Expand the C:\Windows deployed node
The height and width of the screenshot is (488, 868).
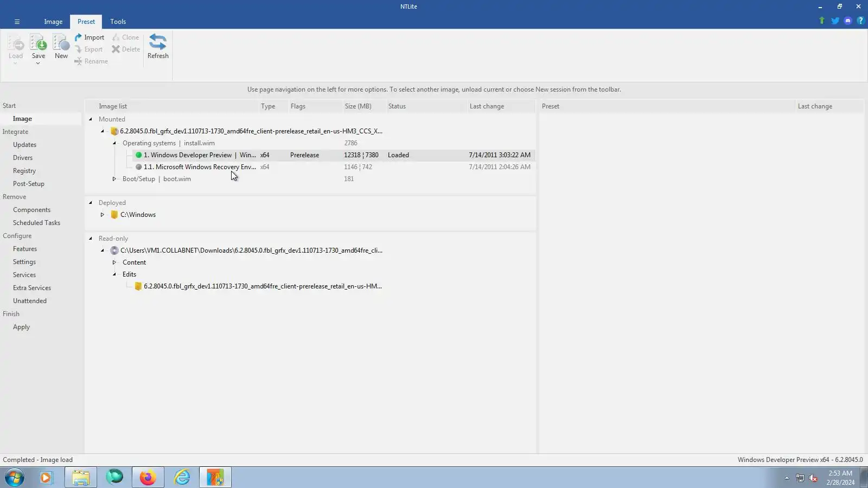click(103, 215)
